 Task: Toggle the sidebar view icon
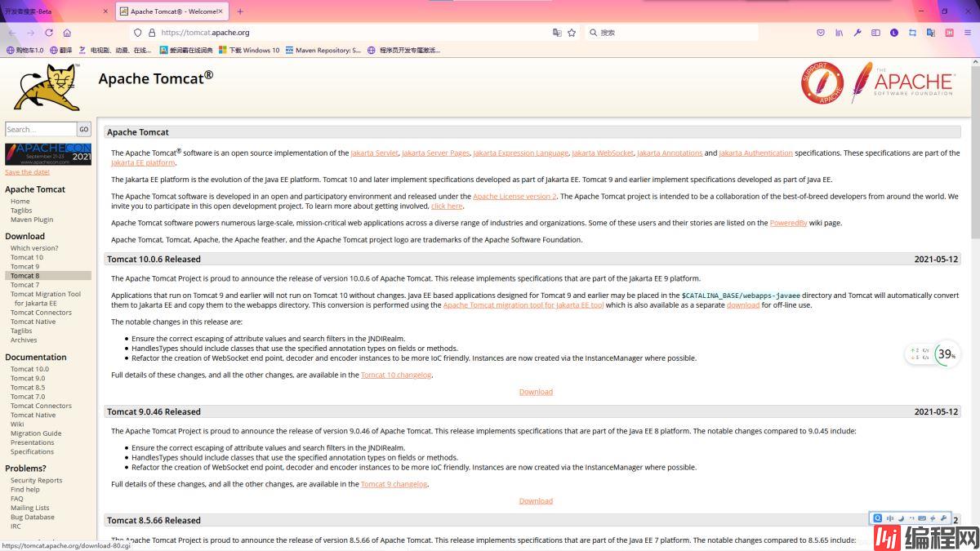point(875,33)
